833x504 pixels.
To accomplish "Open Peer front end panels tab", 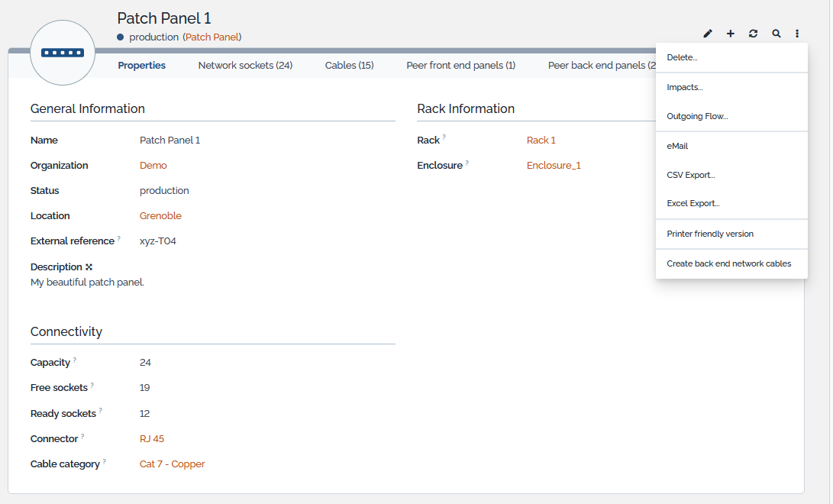I will [460, 66].
